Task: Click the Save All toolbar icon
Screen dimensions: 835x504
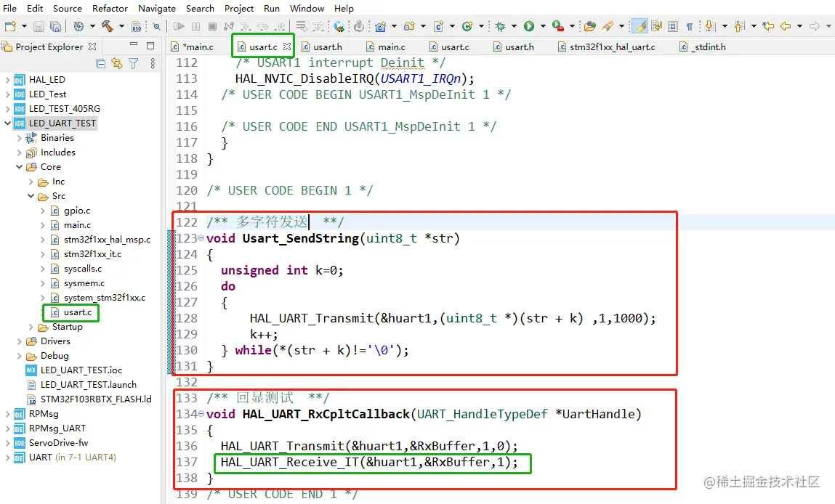Action: coord(55,26)
